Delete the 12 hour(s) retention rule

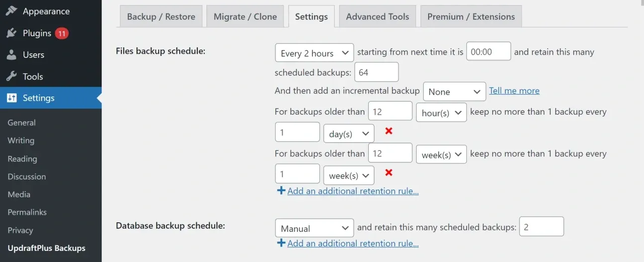[388, 131]
